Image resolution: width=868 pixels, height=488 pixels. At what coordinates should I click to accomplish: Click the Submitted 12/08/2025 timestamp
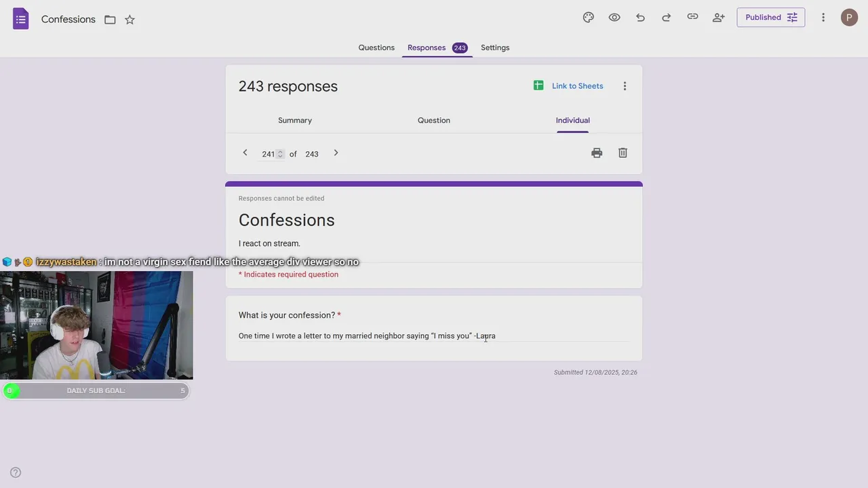tap(595, 372)
